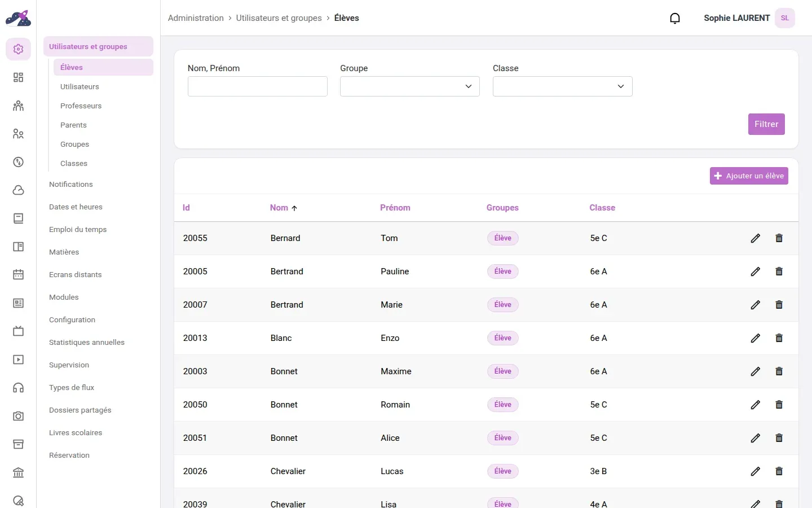Screen dimensions: 812x508
Task: Delete student Romain Bonnet using trash icon
Action: tap(779, 405)
